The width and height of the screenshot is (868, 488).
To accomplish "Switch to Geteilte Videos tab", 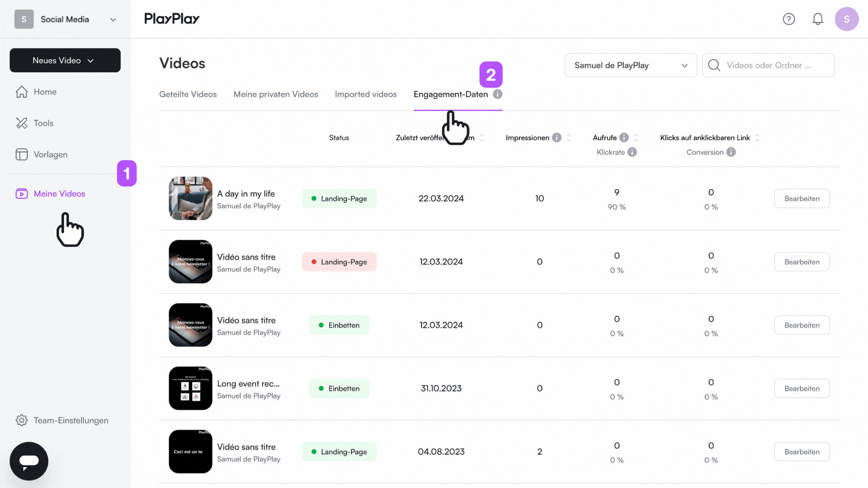I will (x=188, y=94).
